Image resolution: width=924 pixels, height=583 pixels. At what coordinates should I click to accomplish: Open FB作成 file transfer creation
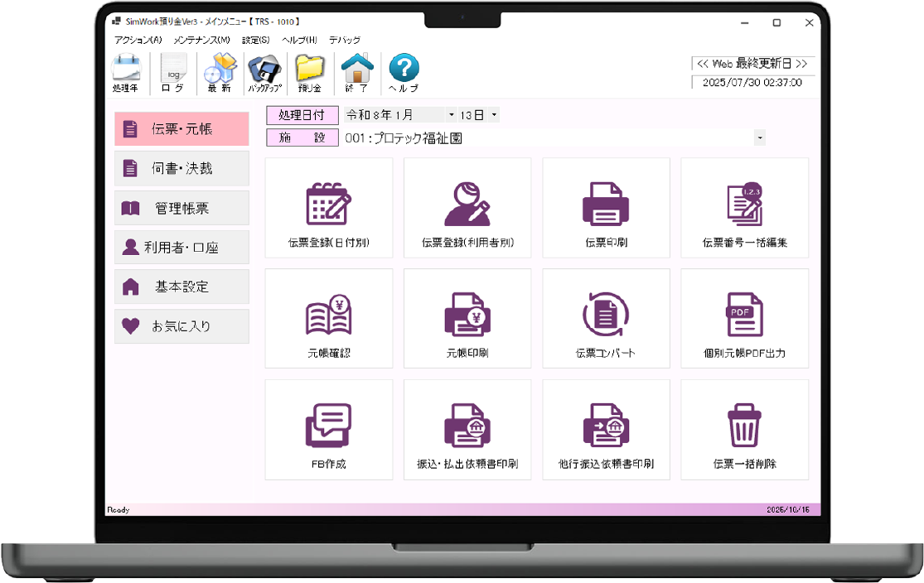(328, 430)
